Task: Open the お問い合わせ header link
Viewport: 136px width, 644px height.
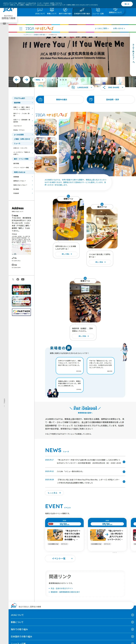Action: pyautogui.click(x=119, y=29)
